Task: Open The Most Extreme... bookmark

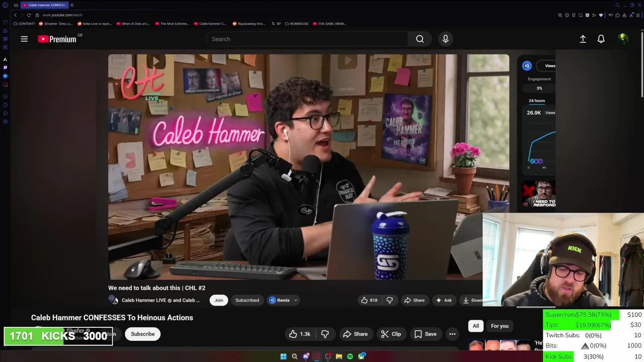Action: [173, 24]
